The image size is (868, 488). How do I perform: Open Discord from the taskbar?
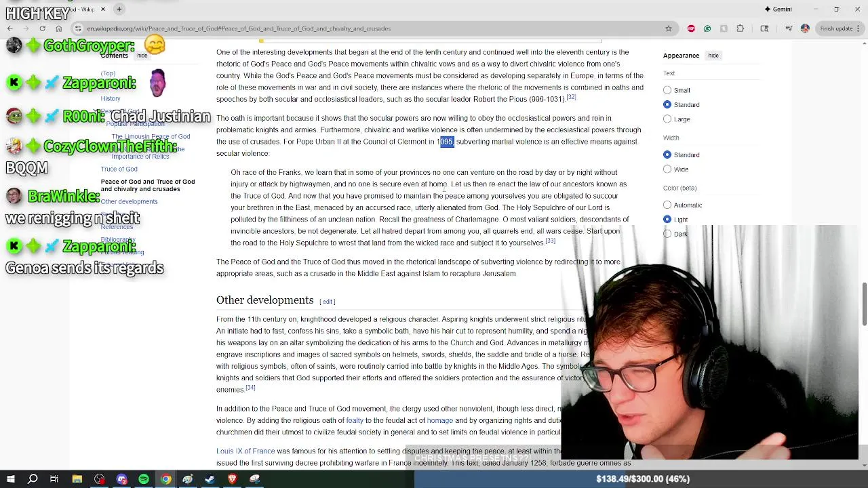tap(121, 479)
